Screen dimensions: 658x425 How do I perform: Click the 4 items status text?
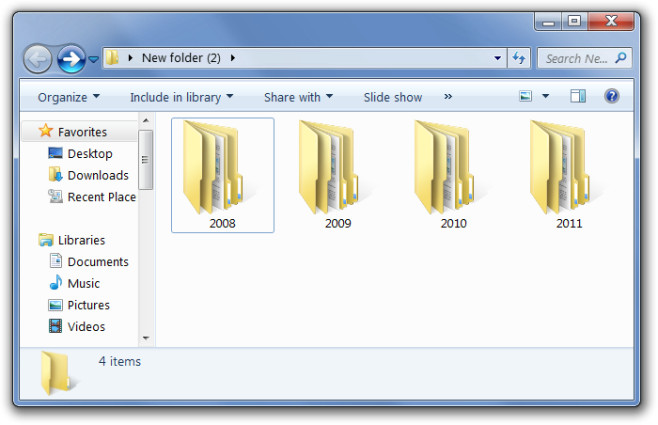120,361
